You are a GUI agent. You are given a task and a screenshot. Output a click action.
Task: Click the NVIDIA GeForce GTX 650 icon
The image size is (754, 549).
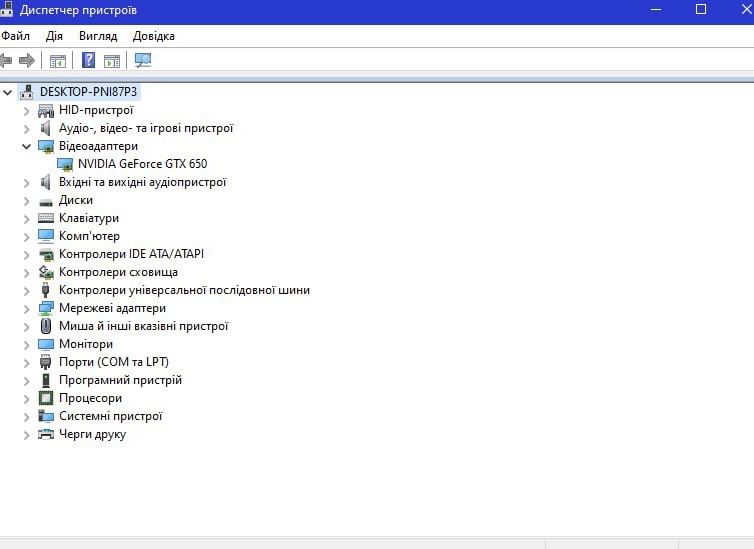click(65, 164)
